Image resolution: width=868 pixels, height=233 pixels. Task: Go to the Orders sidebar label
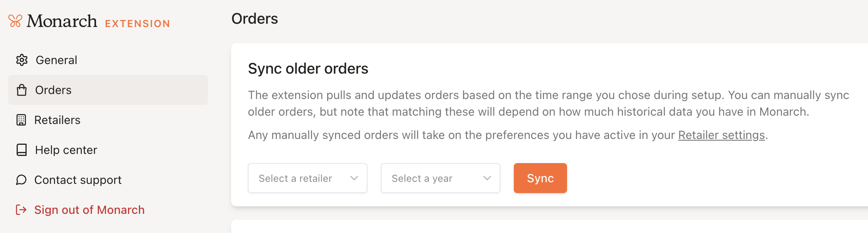pyautogui.click(x=53, y=90)
